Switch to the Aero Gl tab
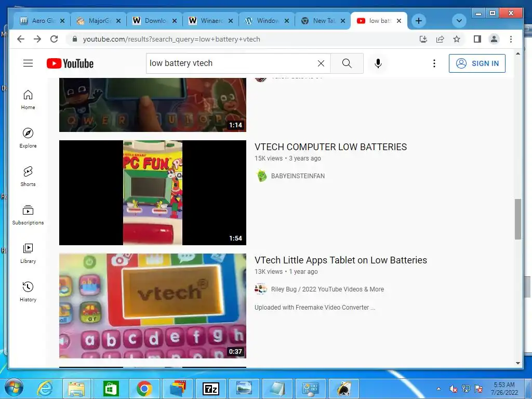 coord(42,21)
